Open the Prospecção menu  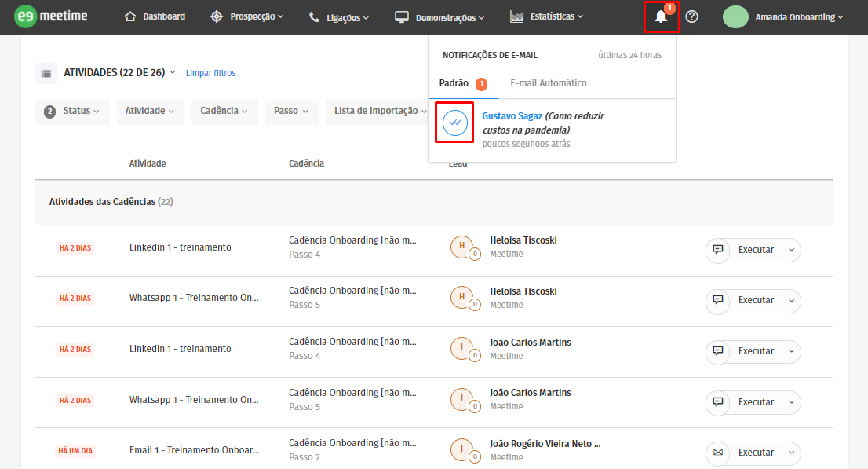pos(248,16)
